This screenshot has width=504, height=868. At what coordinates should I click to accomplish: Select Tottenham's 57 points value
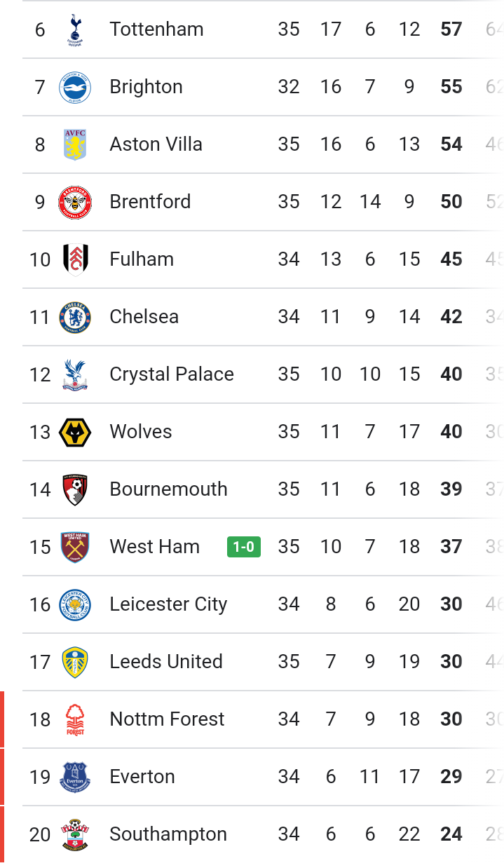(451, 29)
